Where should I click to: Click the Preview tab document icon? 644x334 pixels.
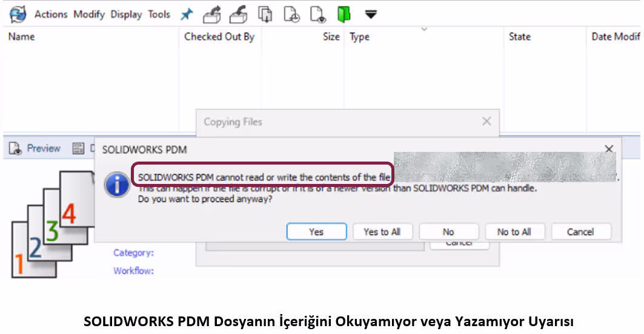point(16,148)
